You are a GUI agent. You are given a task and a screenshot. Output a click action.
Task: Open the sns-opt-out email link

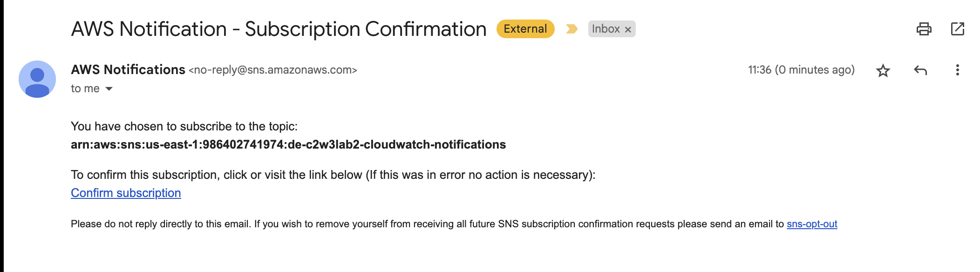(812, 224)
